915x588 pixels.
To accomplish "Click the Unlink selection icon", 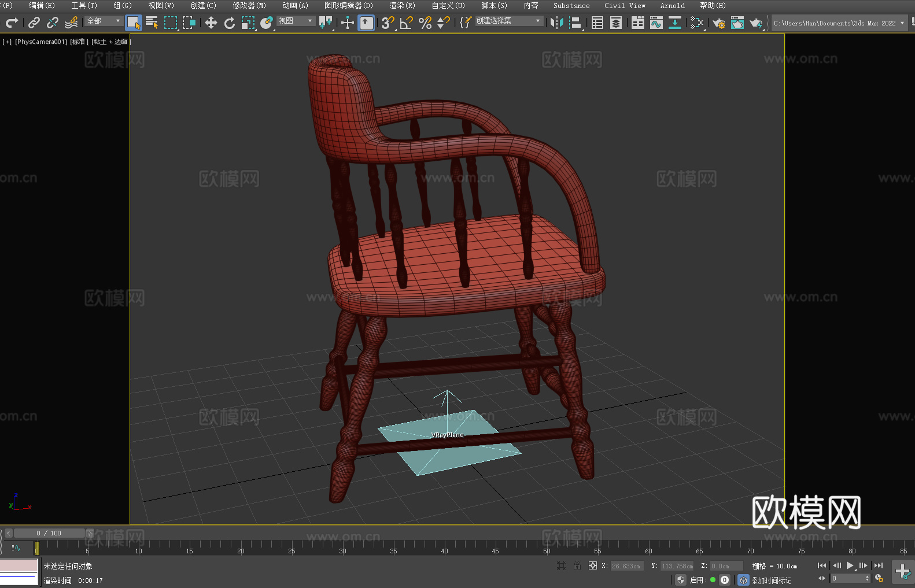I will point(53,23).
